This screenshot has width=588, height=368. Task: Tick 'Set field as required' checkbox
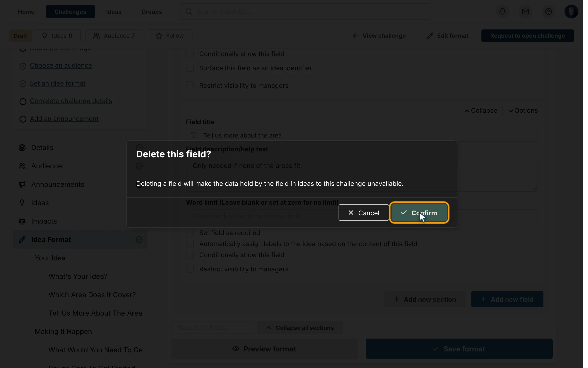tap(190, 233)
